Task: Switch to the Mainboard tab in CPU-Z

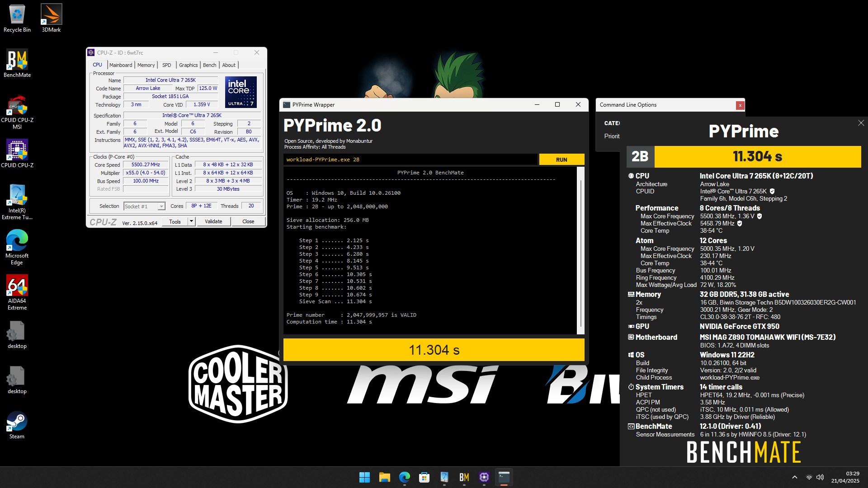Action: [x=121, y=65]
